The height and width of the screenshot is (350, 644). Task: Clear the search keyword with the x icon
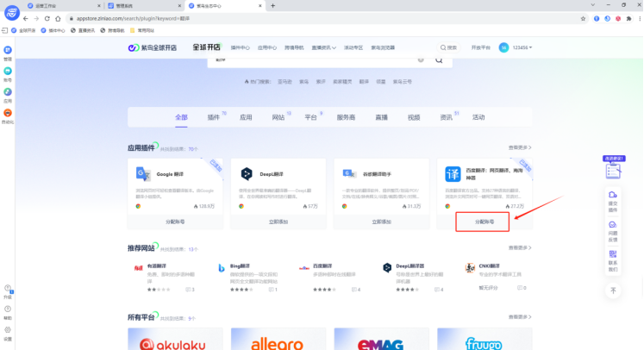click(421, 60)
